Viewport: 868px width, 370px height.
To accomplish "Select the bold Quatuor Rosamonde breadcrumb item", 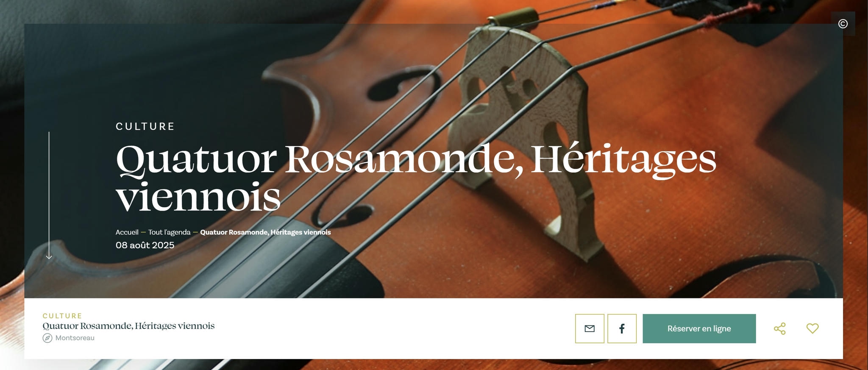I will (x=265, y=232).
